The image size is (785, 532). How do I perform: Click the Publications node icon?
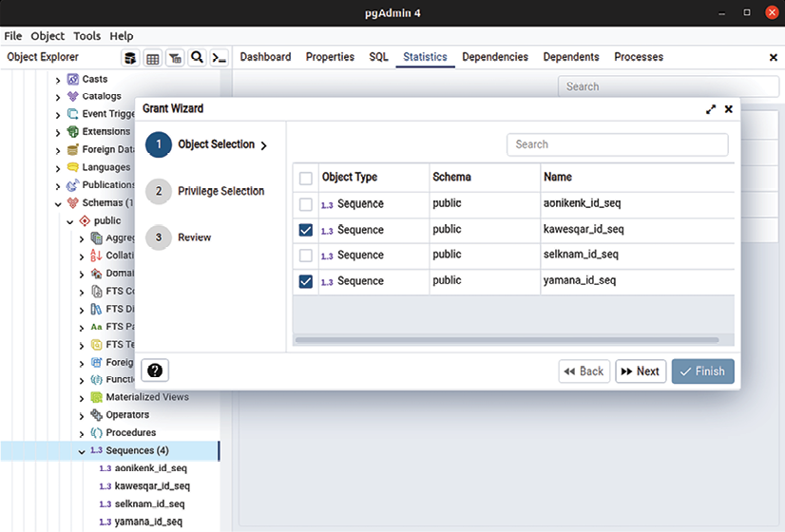click(x=73, y=185)
